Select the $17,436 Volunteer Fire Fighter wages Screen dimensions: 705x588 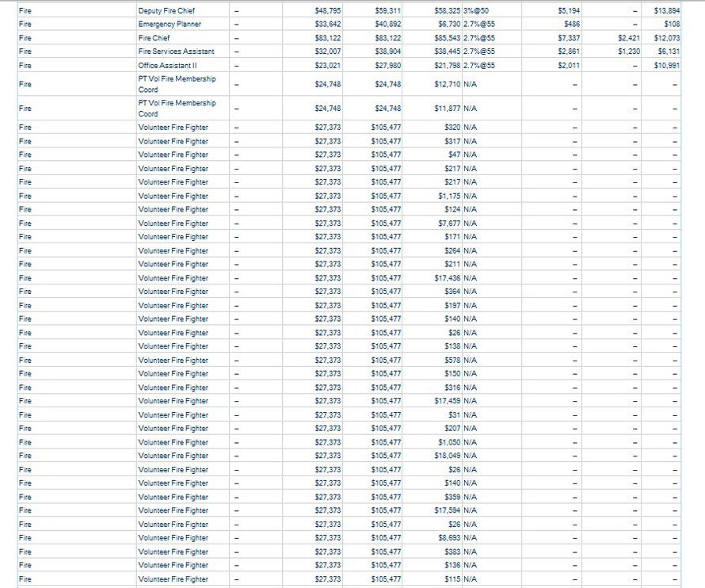tap(448, 278)
